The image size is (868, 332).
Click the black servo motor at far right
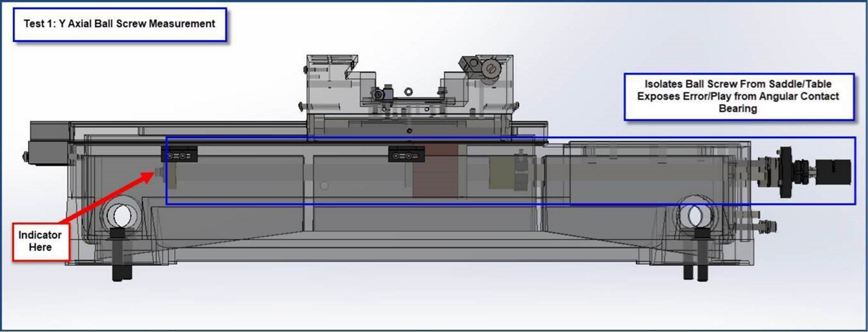(x=833, y=172)
